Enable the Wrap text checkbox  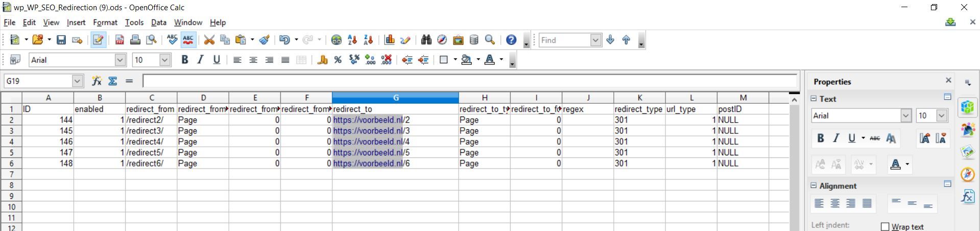pos(885,226)
